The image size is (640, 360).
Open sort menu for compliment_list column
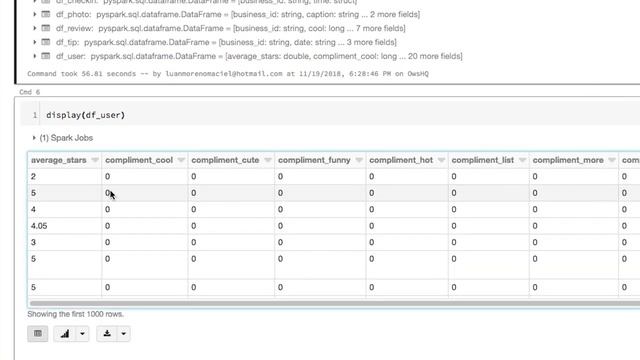(522, 160)
